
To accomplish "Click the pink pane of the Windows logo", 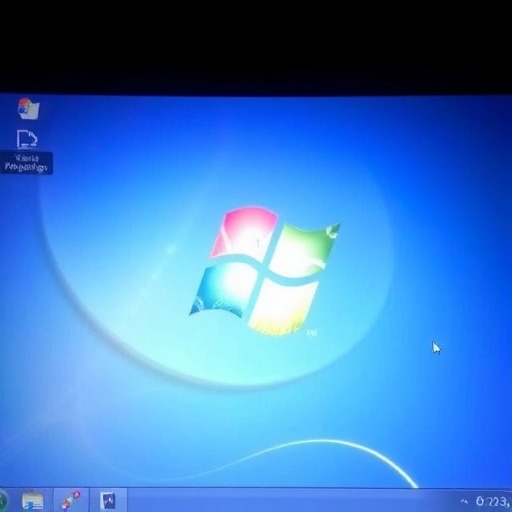I will tap(243, 232).
